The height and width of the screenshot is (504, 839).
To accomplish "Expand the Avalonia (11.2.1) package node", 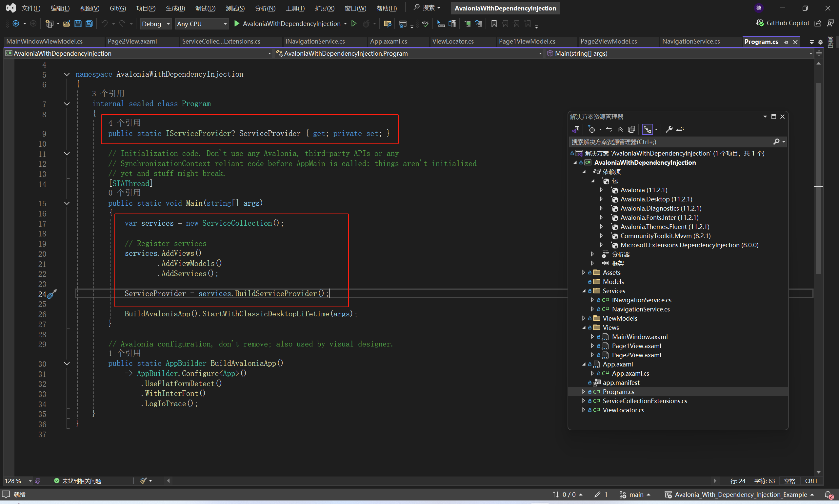I will [x=601, y=190].
